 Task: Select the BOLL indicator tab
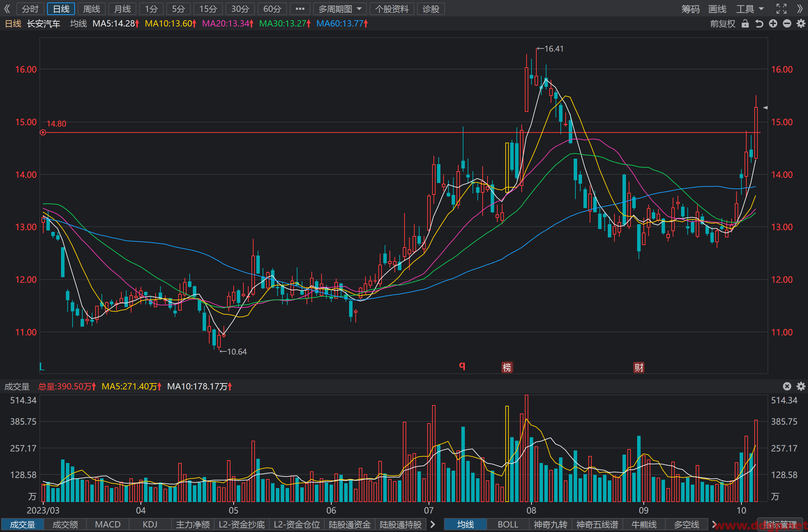(508, 524)
